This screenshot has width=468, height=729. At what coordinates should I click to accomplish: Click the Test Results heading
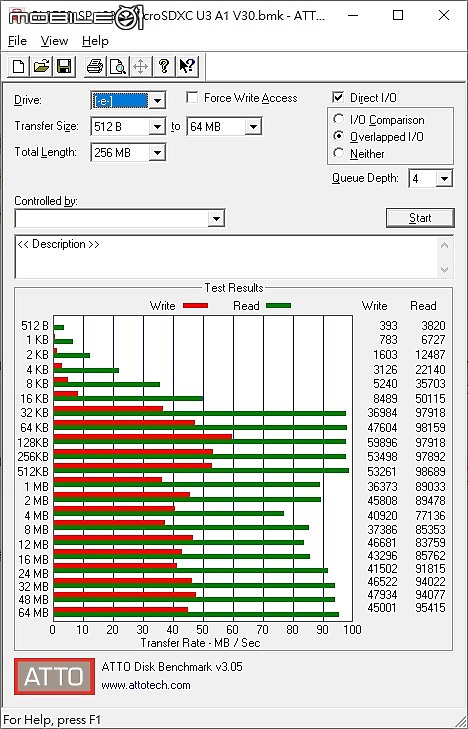pos(234,288)
